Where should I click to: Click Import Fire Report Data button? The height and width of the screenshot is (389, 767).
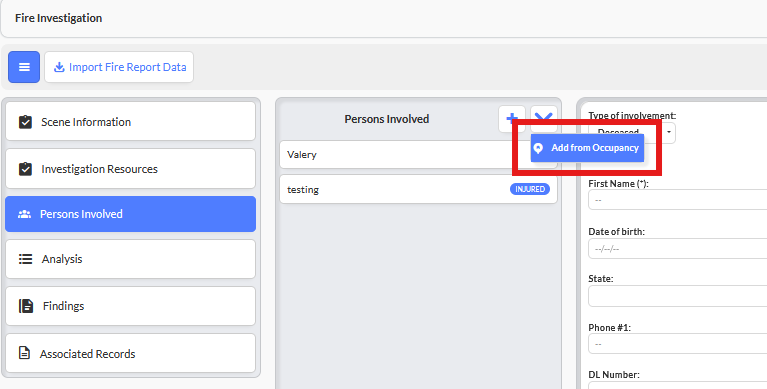click(x=119, y=67)
